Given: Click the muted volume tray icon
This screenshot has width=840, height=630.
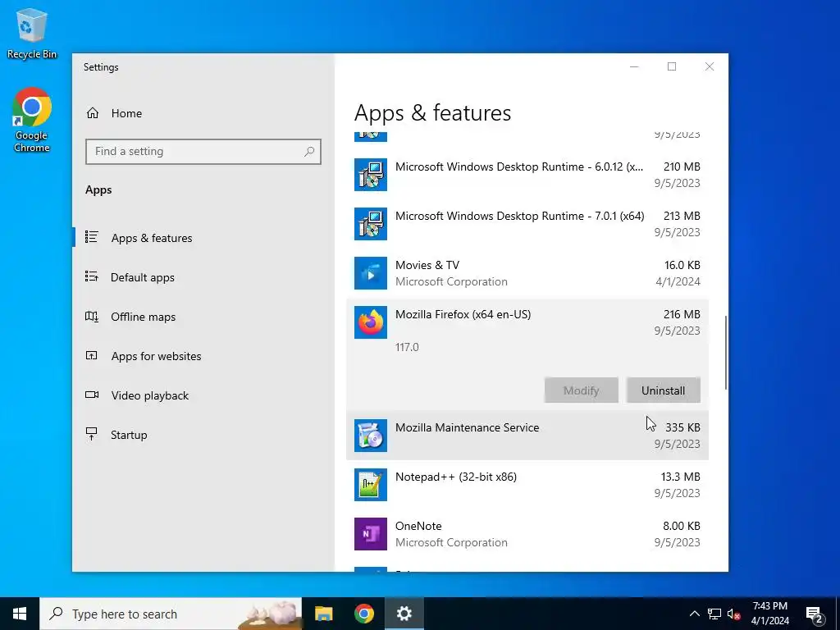Looking at the screenshot, I should coord(733,614).
